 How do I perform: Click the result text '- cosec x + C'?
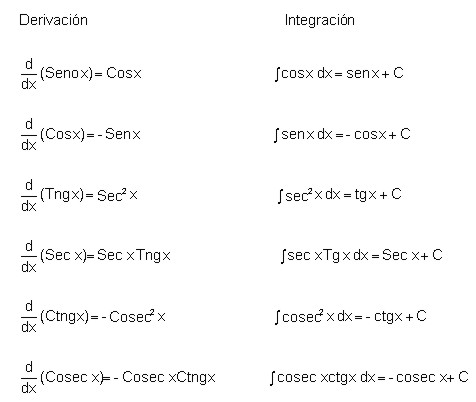coord(429,377)
